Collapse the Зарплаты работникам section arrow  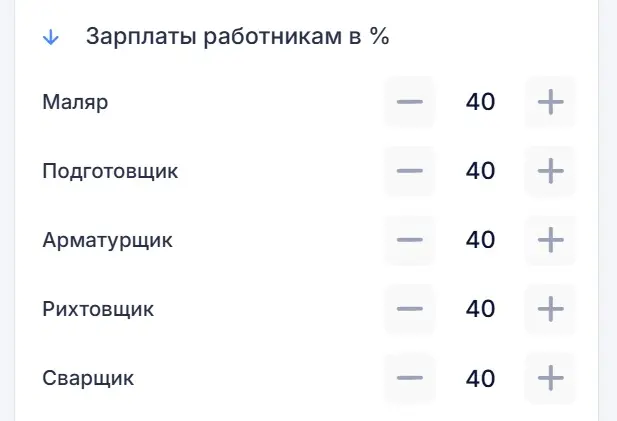pos(51,38)
